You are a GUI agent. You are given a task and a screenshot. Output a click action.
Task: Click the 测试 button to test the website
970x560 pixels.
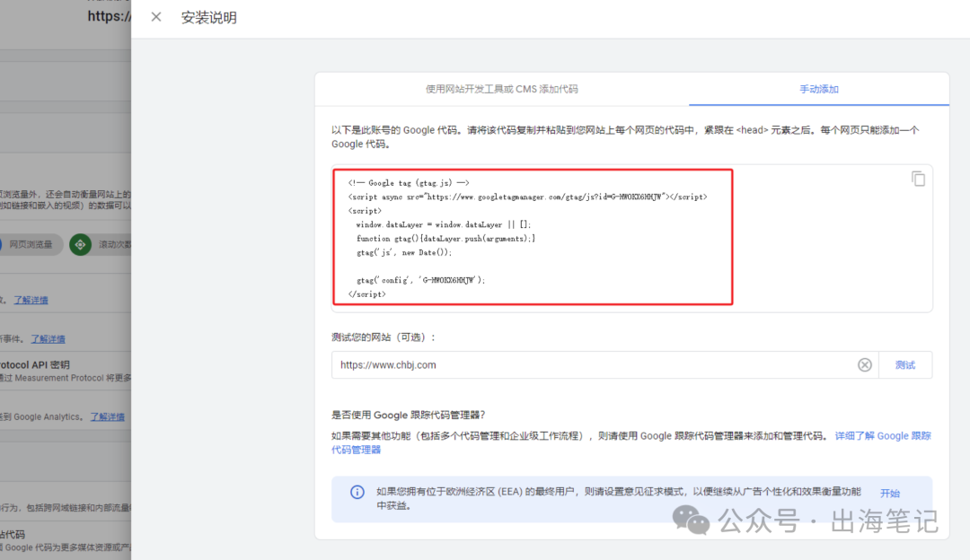904,364
